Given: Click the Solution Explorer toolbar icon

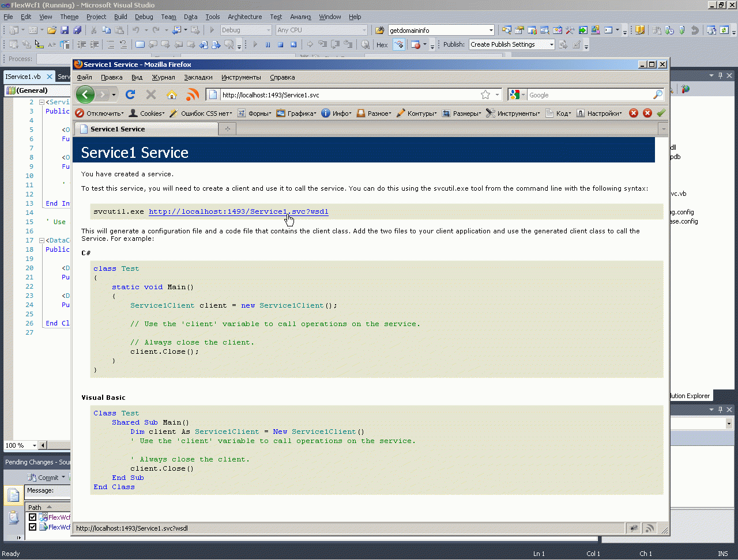Looking at the screenshot, I should tap(507, 30).
